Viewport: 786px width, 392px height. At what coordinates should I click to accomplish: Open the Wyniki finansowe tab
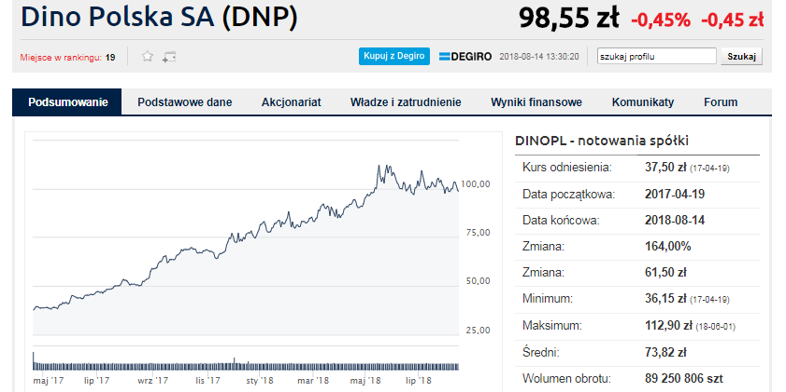pos(536,102)
